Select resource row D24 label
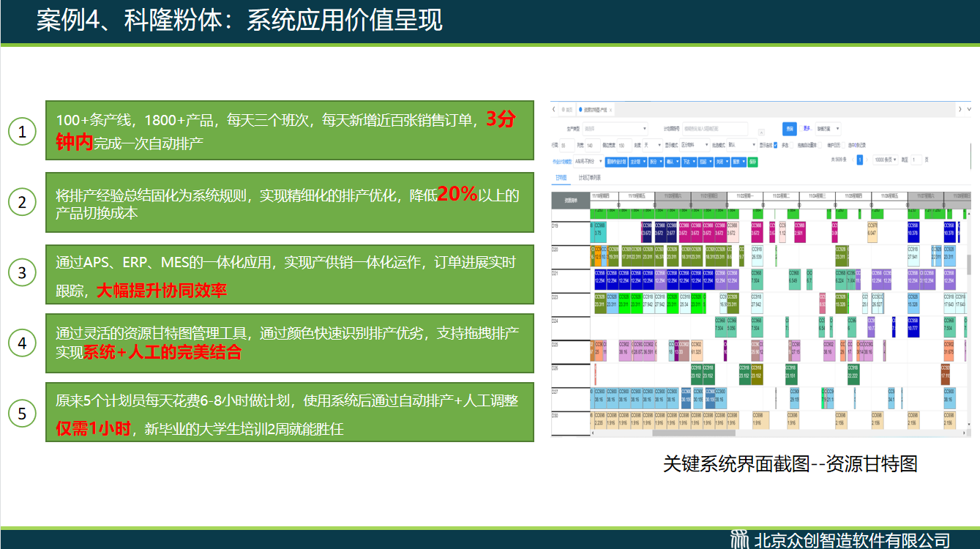980x549 pixels. pyautogui.click(x=555, y=320)
